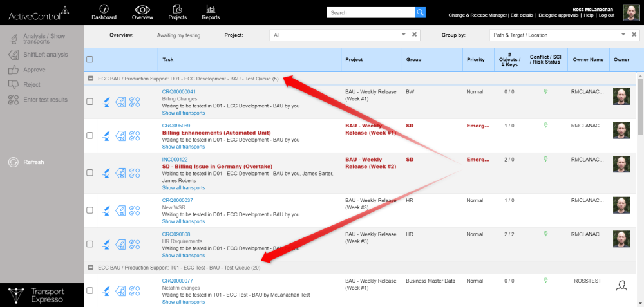Click Analysis / Show transports in sidebar
This screenshot has width=644, height=307.
point(38,39)
